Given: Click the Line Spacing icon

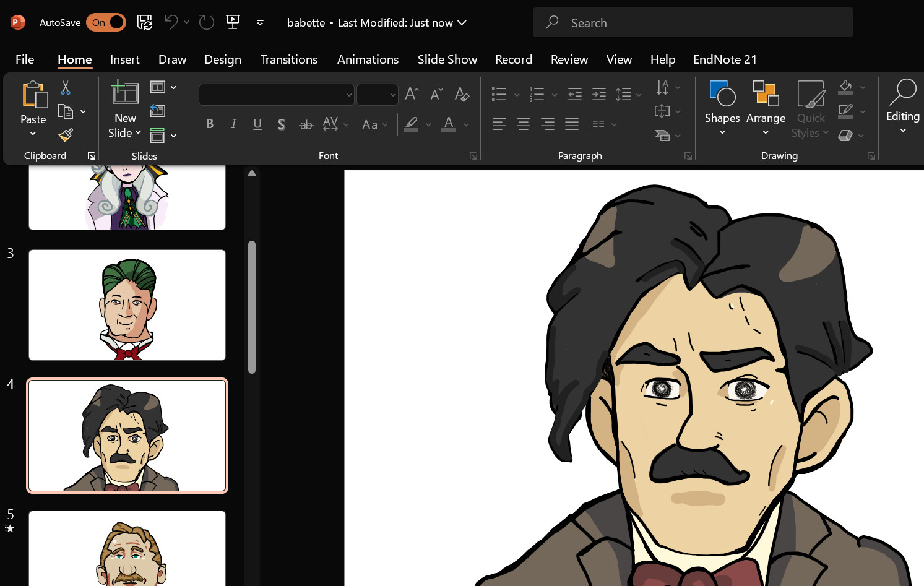Looking at the screenshot, I should click(623, 94).
